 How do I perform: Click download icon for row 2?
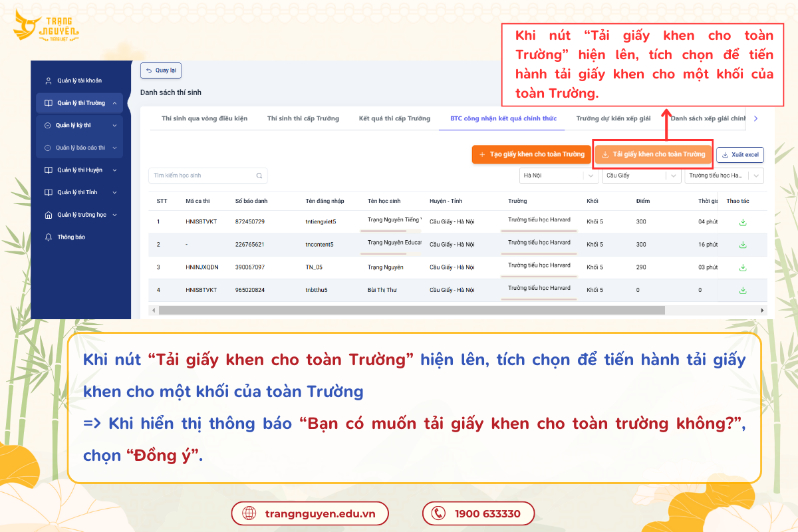tap(743, 245)
